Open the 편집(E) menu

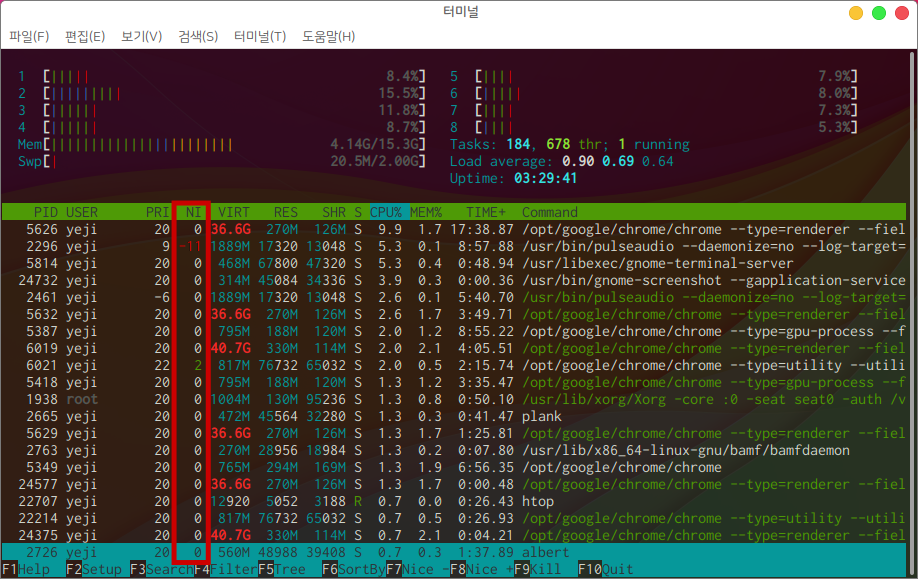85,37
